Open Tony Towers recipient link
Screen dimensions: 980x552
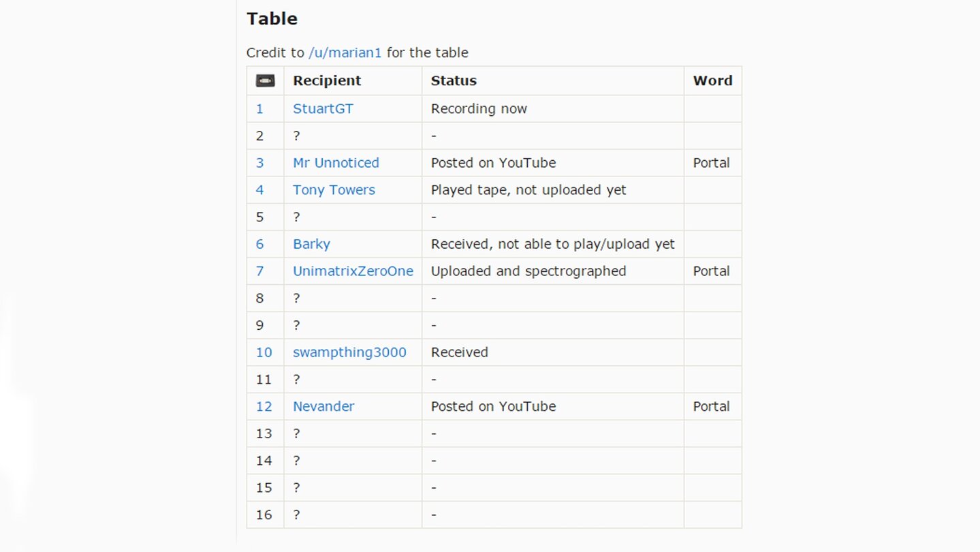coord(334,190)
